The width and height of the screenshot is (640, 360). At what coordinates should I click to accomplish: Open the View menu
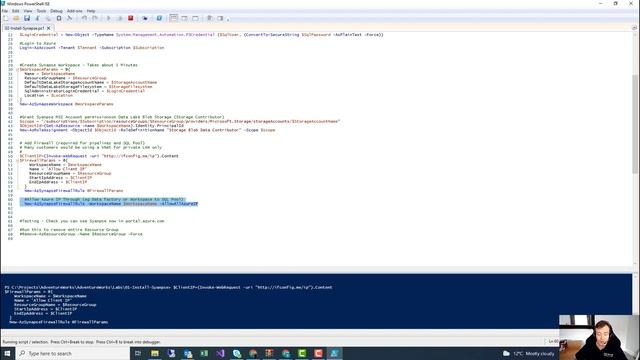28,11
